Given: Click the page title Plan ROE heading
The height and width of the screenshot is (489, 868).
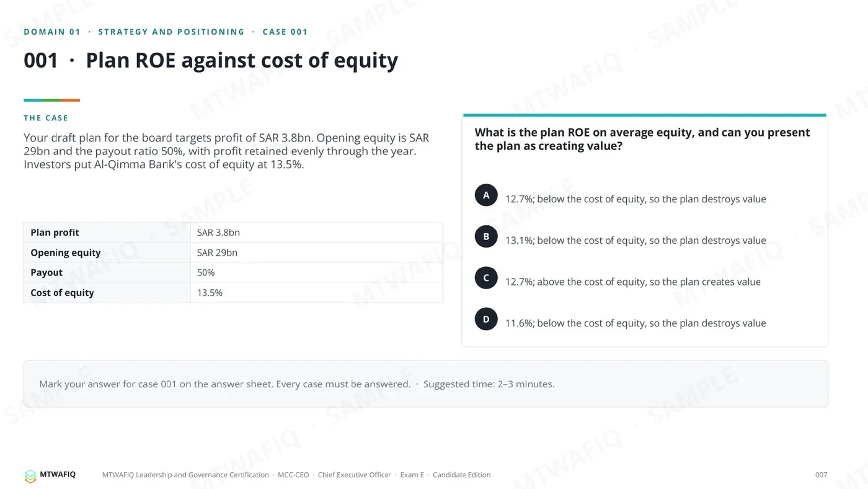Looking at the screenshot, I should coord(211,61).
